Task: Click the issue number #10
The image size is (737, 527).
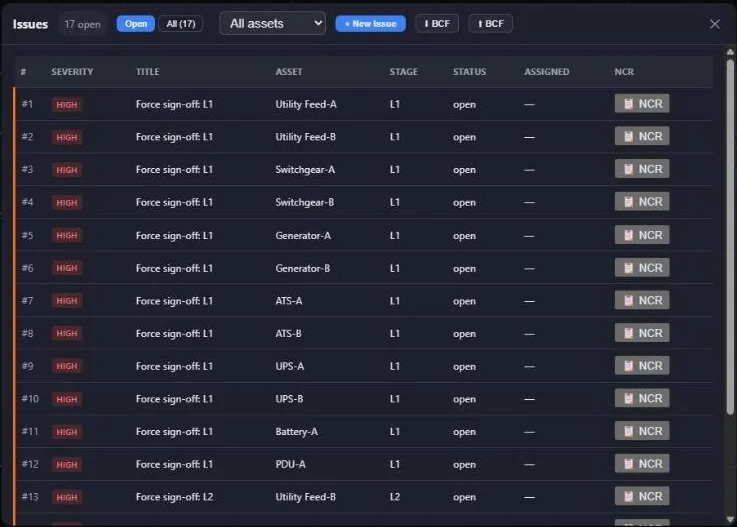Action: pos(30,399)
